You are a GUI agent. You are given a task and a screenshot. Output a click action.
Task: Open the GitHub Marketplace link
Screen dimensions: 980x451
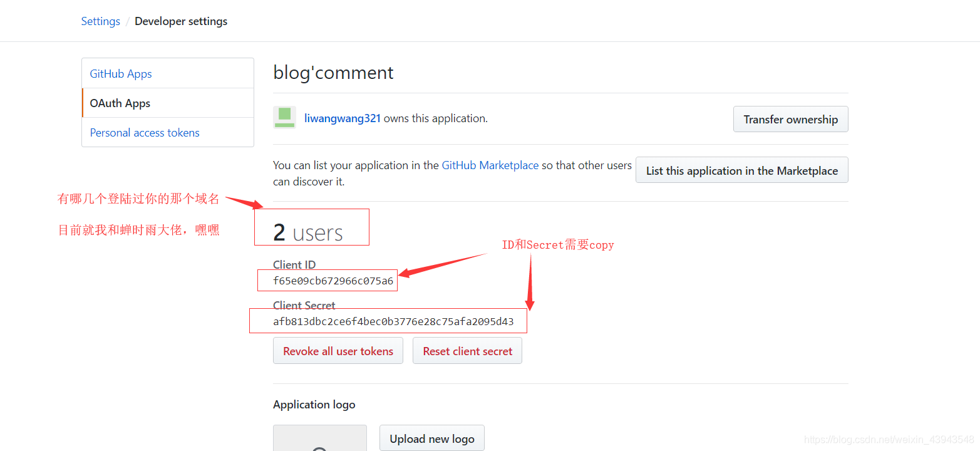click(x=490, y=165)
